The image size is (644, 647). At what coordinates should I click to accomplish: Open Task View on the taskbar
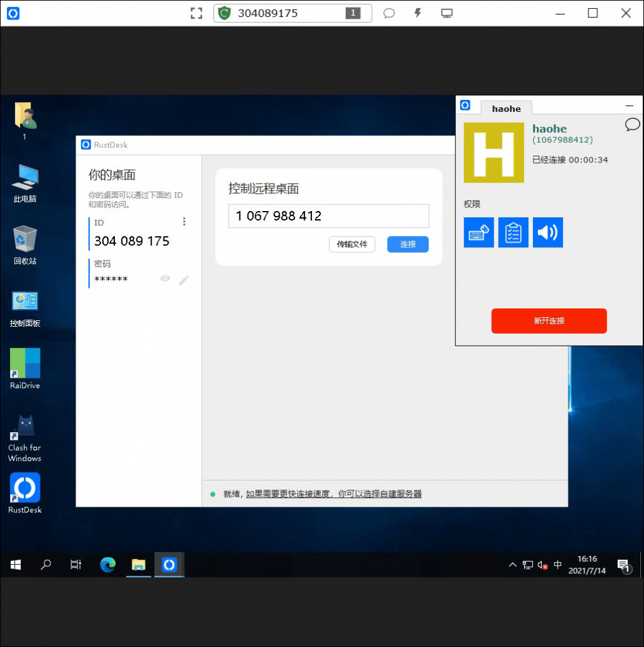(x=76, y=564)
